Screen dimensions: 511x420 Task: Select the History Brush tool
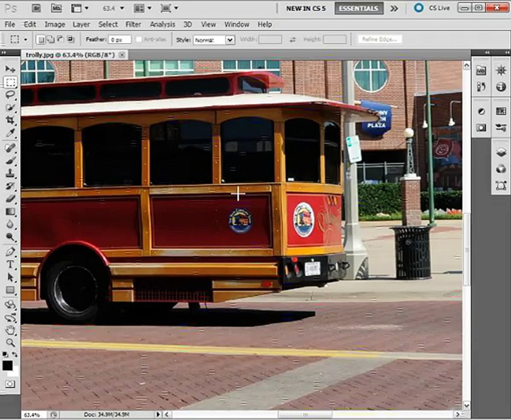point(10,185)
